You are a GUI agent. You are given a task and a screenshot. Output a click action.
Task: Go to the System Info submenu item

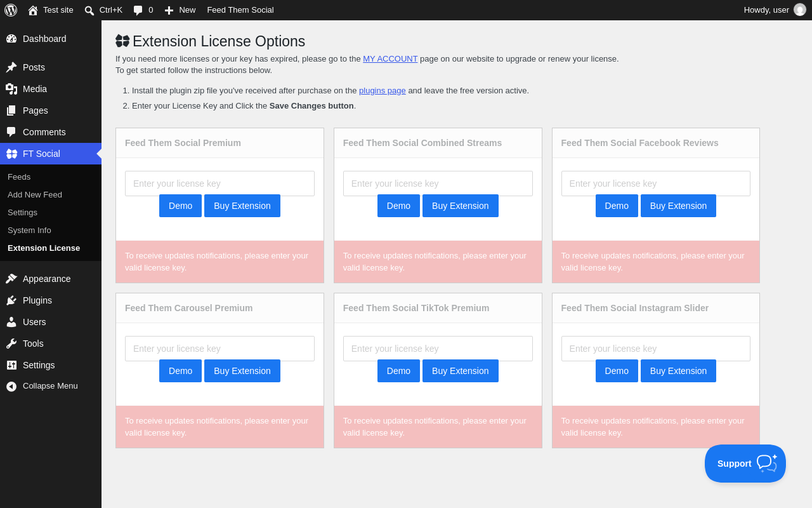(x=29, y=230)
